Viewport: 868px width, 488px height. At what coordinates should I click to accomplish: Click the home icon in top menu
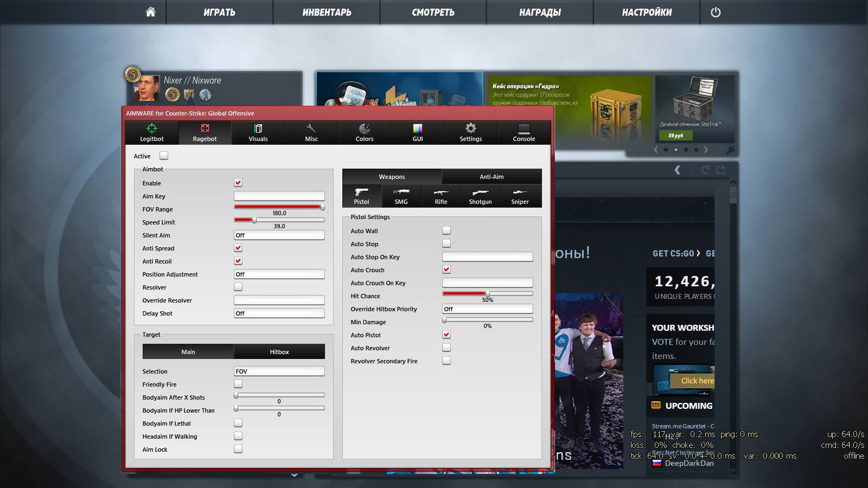[151, 12]
